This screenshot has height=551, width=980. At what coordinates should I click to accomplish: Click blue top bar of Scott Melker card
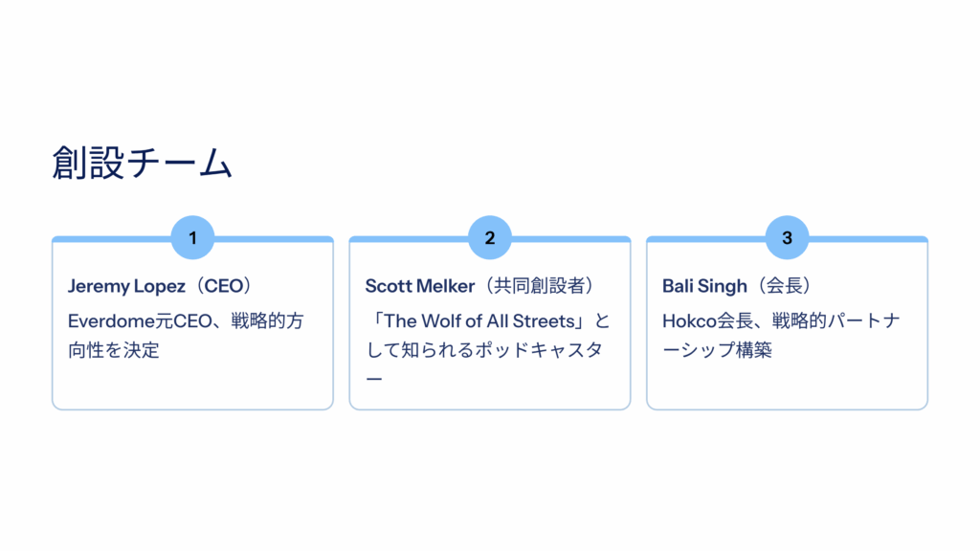pyautogui.click(x=402, y=239)
